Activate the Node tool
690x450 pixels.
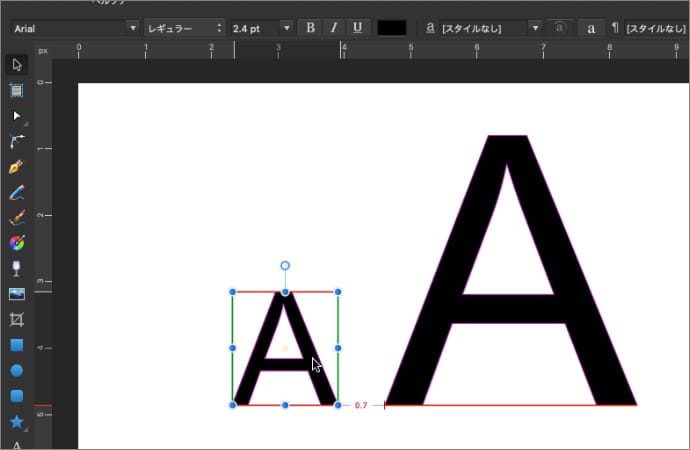coord(16,116)
